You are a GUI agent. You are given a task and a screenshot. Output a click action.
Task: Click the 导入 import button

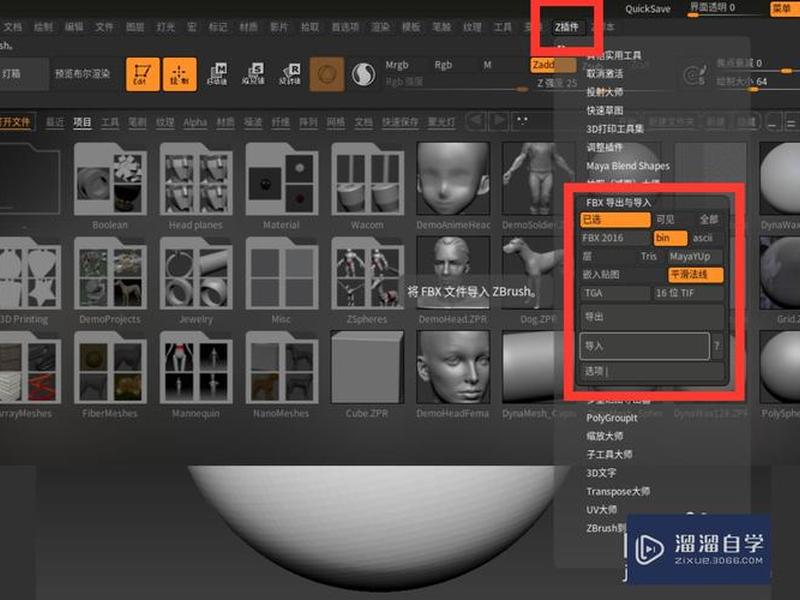click(x=644, y=346)
